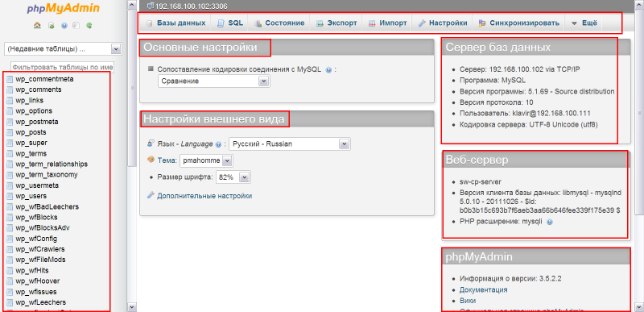Screen dimensions: 644x312
Task: Open the Базы данных tab
Action: pyautogui.click(x=175, y=23)
